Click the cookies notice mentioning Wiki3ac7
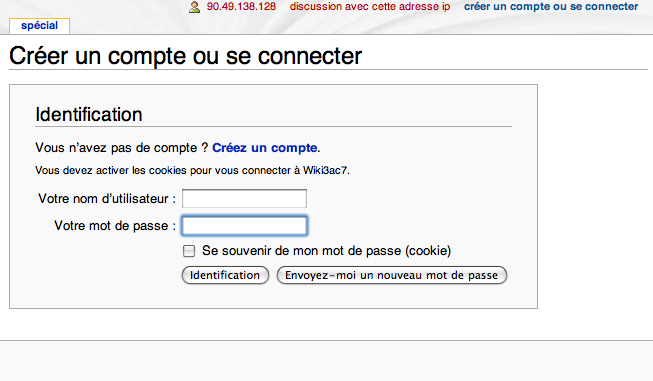The height and width of the screenshot is (381, 653). click(192, 170)
